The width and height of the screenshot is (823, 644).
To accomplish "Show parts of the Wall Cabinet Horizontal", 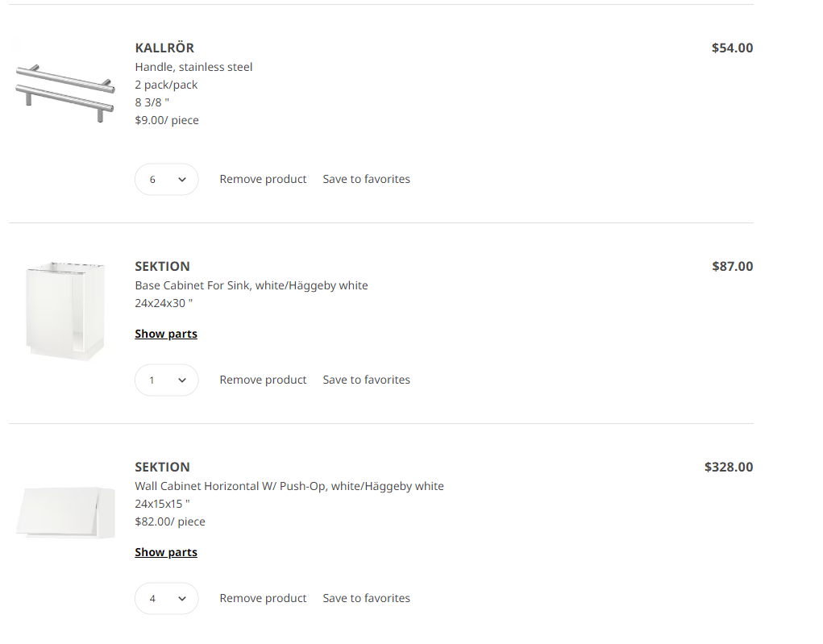I will (x=166, y=552).
